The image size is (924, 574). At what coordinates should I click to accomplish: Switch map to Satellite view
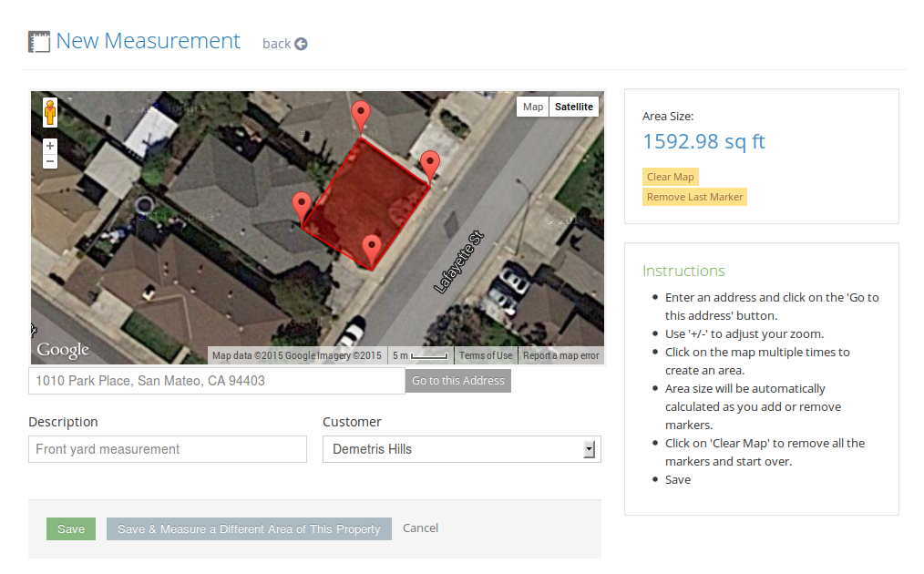coord(573,107)
